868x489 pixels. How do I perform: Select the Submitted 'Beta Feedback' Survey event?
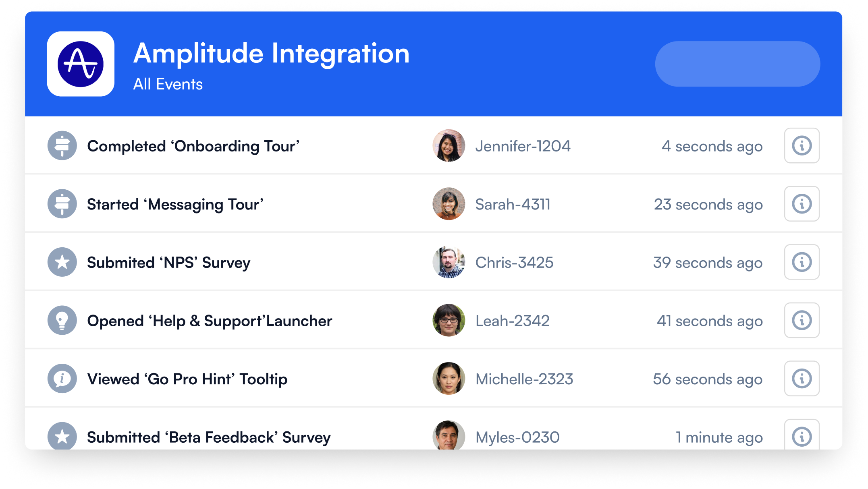[209, 437]
